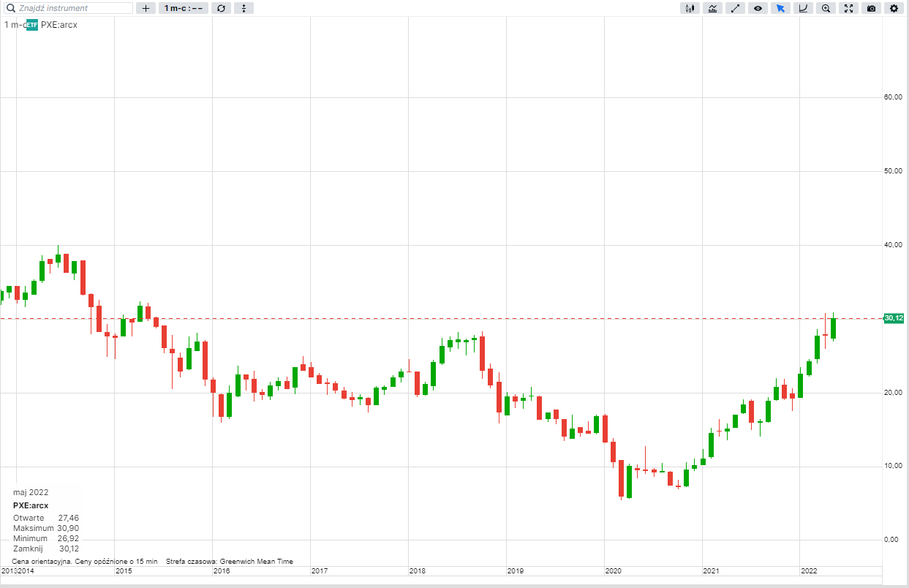Open the 1 m-c time interval dropdown
This screenshot has height=588, width=909.
coord(184,8)
